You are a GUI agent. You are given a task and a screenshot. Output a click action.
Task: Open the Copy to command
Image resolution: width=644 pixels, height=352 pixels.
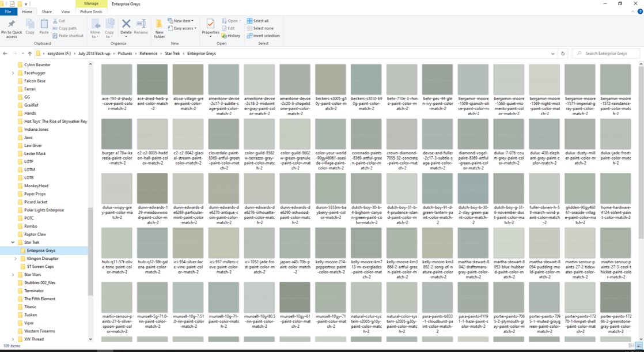tap(109, 28)
